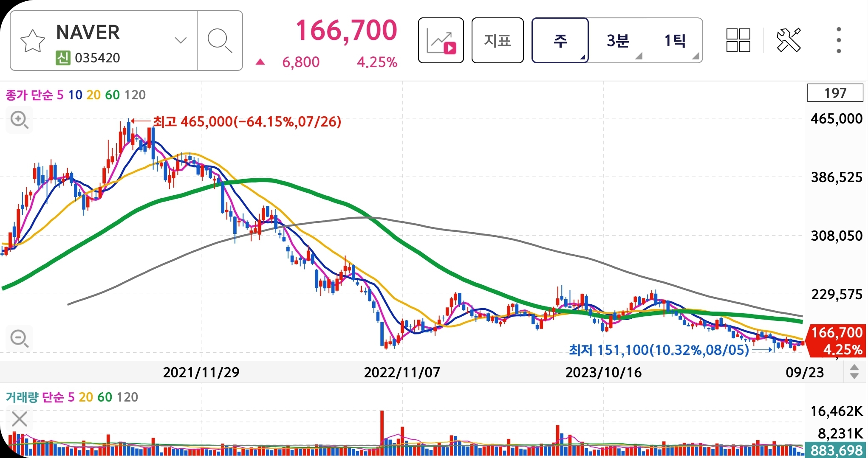Select the 20-period price moving average legend
This screenshot has width=868, height=458.
(93, 95)
